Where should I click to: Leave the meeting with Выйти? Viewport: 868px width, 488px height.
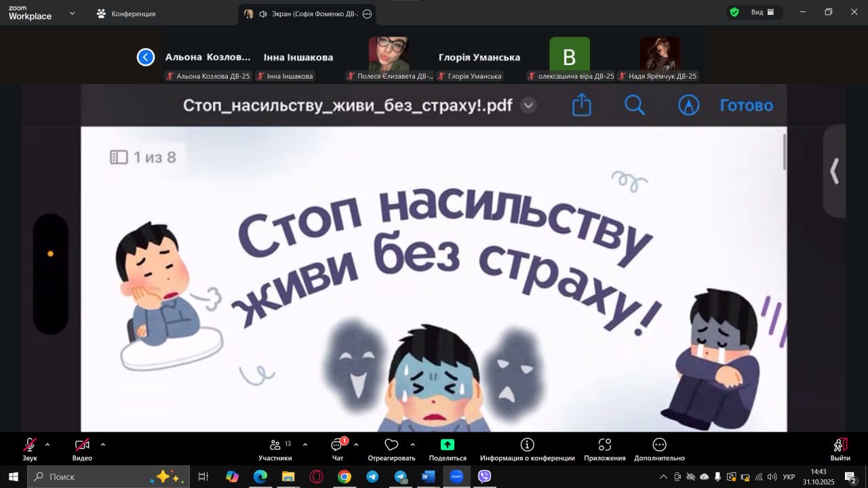(840, 449)
